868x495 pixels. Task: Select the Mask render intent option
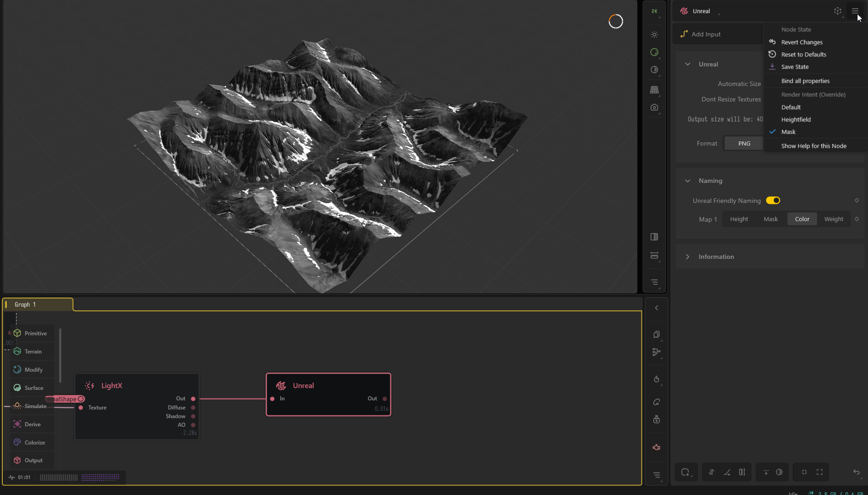point(788,132)
